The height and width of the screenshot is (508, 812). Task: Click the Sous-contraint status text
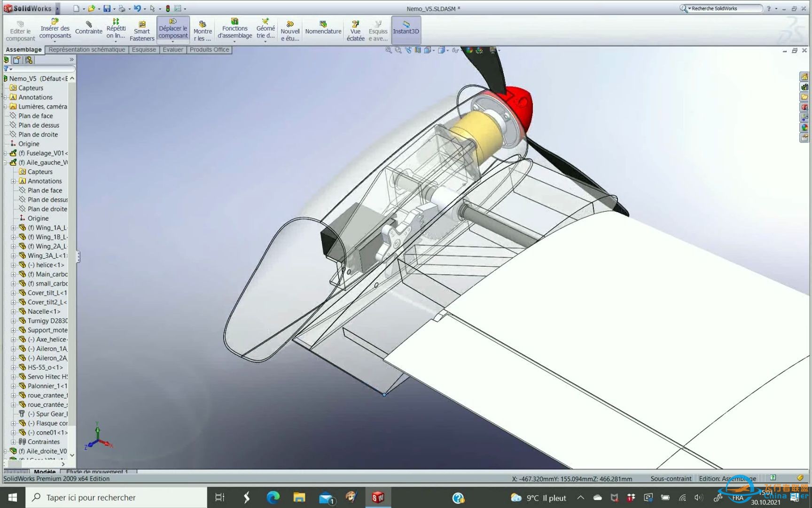click(671, 479)
